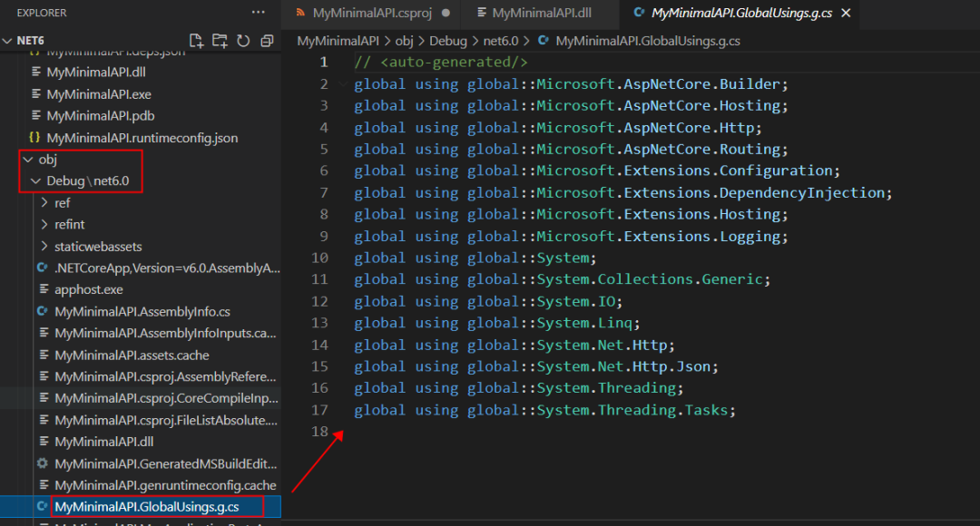
Task: Switch to the MyMinimalAPI.csproj tab
Action: [372, 13]
